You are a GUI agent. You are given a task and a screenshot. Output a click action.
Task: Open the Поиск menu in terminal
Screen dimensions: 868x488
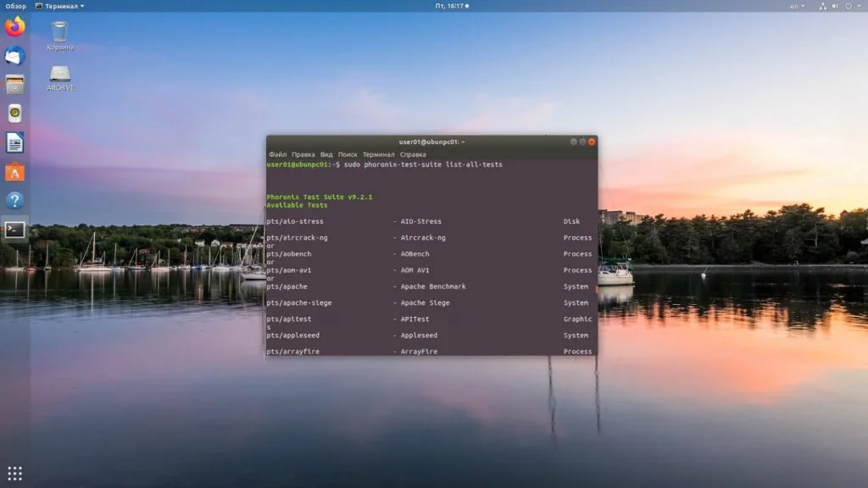[x=348, y=155]
